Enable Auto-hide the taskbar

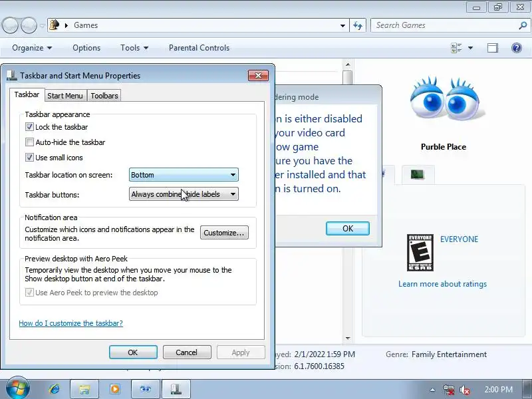pyautogui.click(x=29, y=142)
